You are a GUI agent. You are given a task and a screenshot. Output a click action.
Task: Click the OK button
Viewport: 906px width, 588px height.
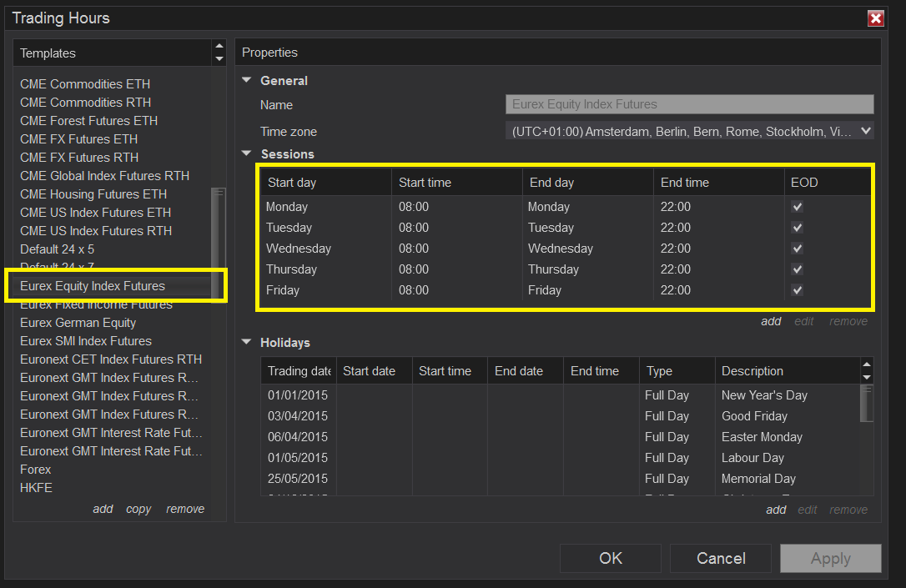(x=610, y=558)
